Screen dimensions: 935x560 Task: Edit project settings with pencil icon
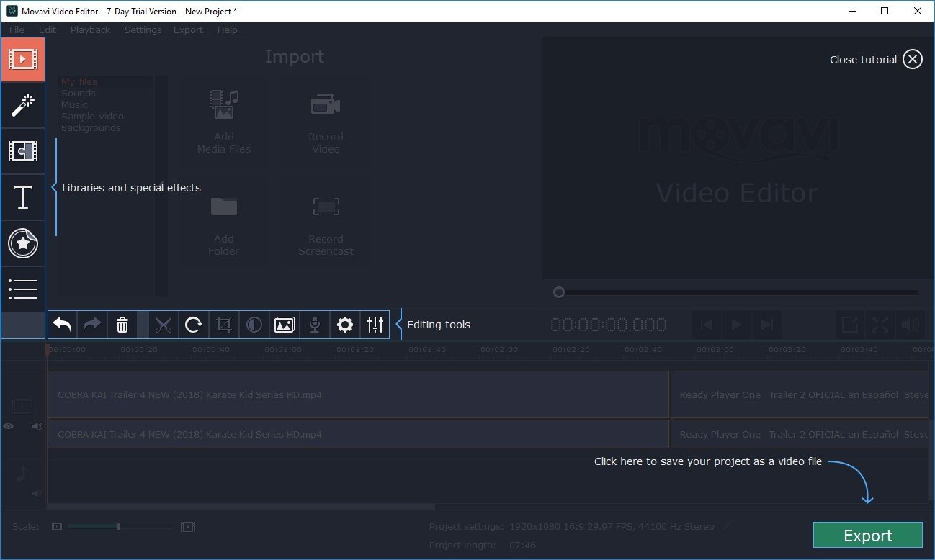728,527
